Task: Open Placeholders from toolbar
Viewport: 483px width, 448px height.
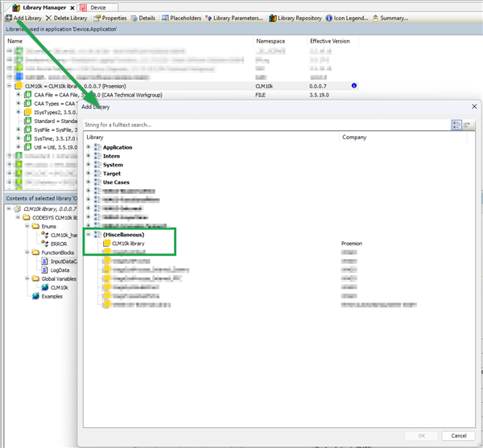Action: (x=185, y=18)
